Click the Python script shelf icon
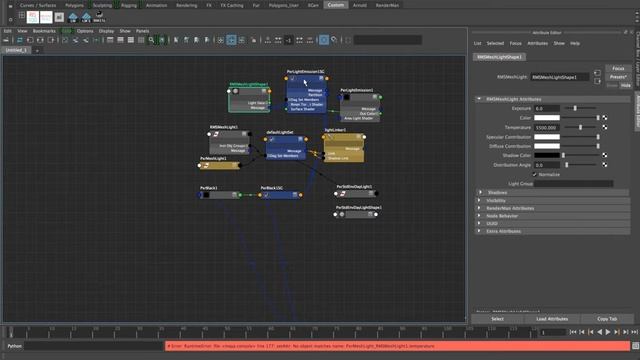 coord(99,17)
